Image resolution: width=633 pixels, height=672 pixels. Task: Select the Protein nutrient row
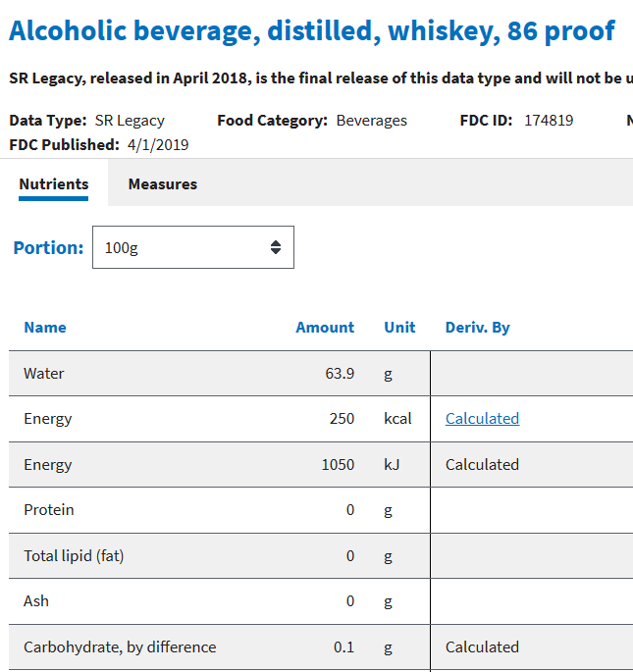[321, 510]
